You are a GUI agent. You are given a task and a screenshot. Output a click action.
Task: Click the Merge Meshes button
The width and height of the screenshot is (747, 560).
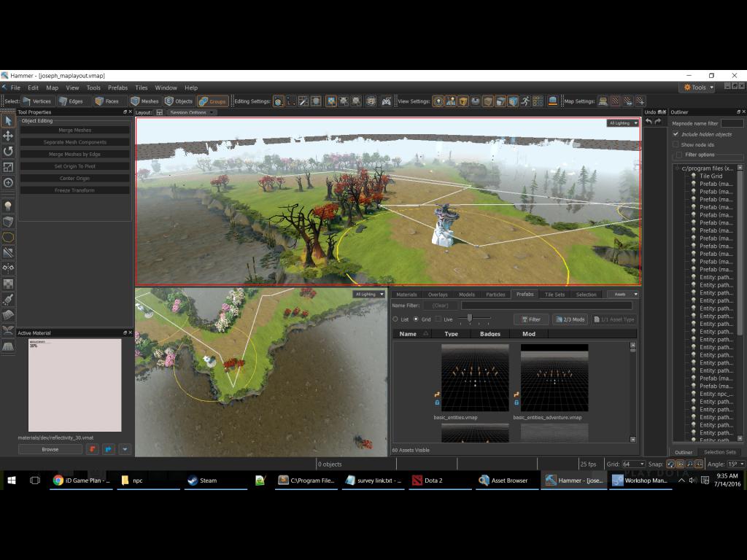click(75, 130)
